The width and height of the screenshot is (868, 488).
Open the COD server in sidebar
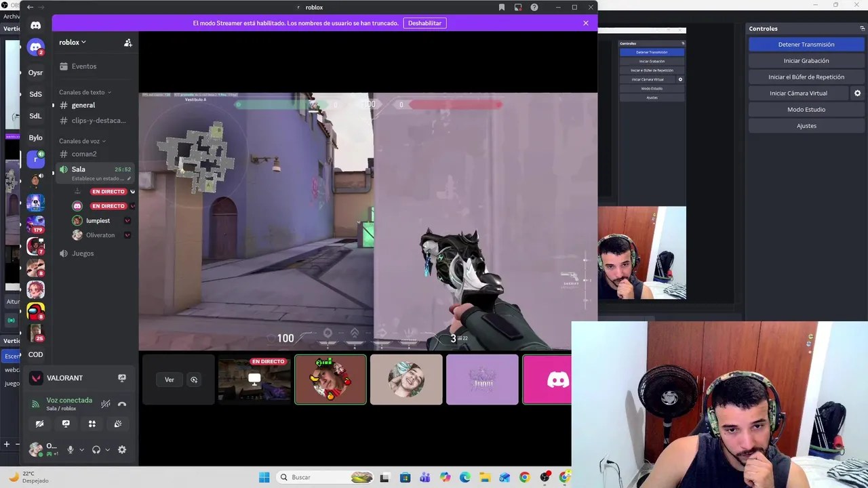36,354
